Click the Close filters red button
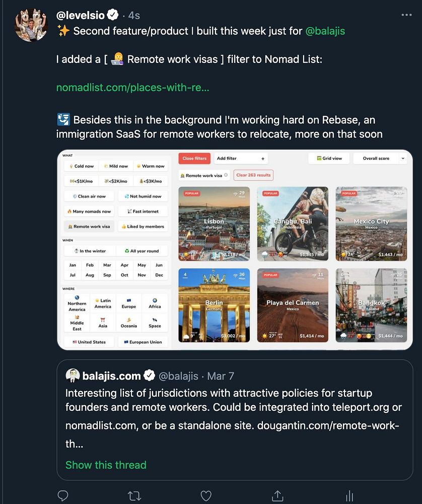 (194, 158)
